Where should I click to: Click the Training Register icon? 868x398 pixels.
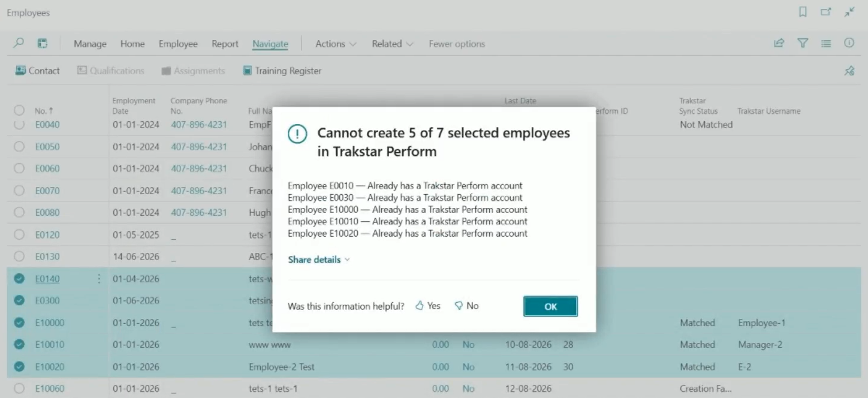click(x=247, y=71)
